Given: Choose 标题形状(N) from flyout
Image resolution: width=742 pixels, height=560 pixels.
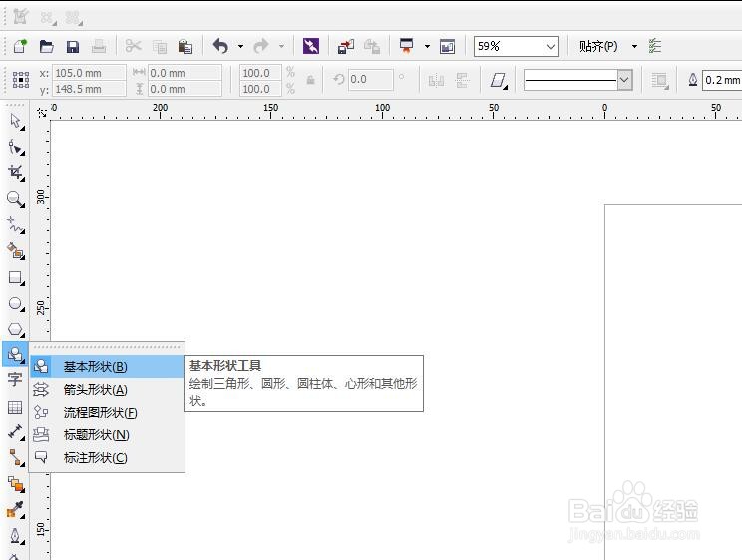Looking at the screenshot, I should [x=107, y=435].
